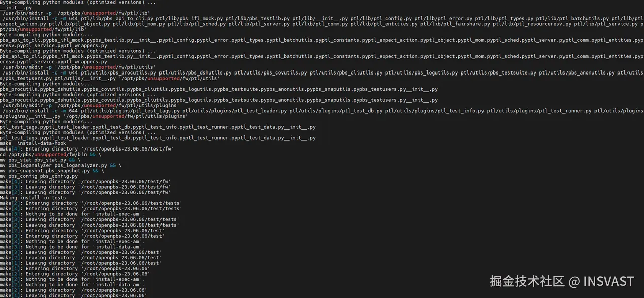Click the 'Making install in tests' line
Viewport: 644px width, 298px height.
[33, 198]
